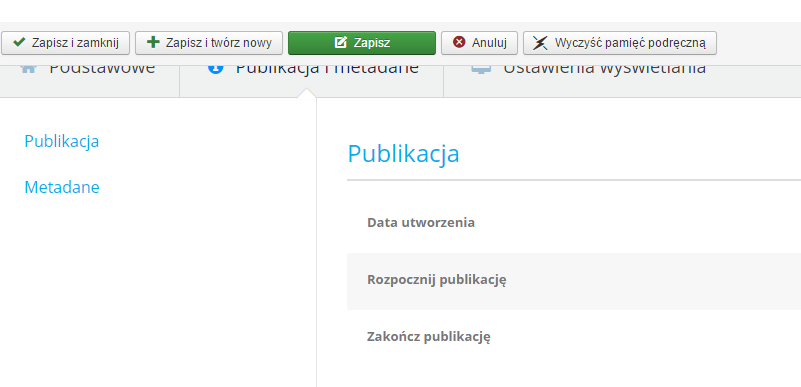Click the Data utworzenia label
Image resolution: width=801 pixels, height=387 pixels.
[421, 223]
